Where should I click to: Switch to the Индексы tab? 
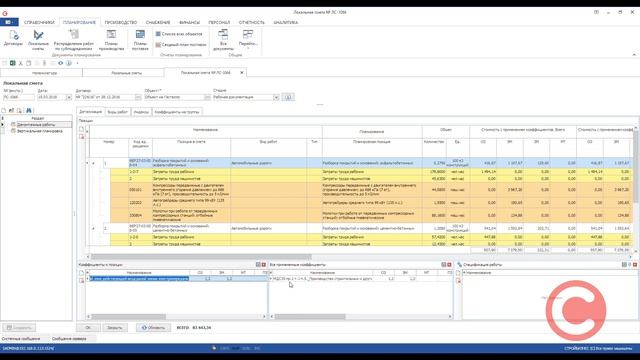(x=141, y=112)
